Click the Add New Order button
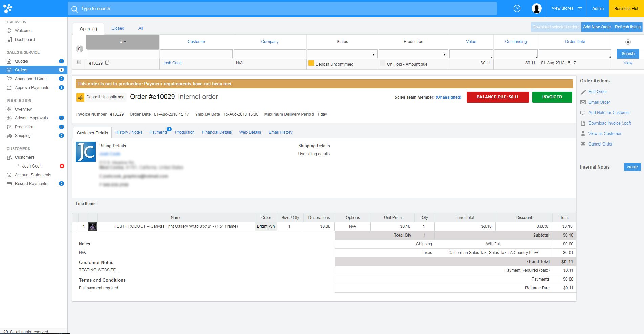 pos(597,27)
